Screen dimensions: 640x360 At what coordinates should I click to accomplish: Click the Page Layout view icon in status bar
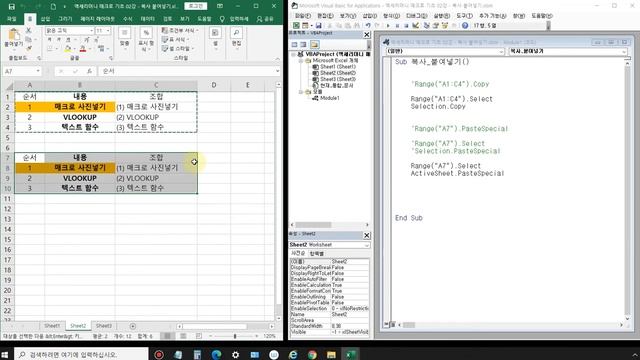click(x=183, y=336)
